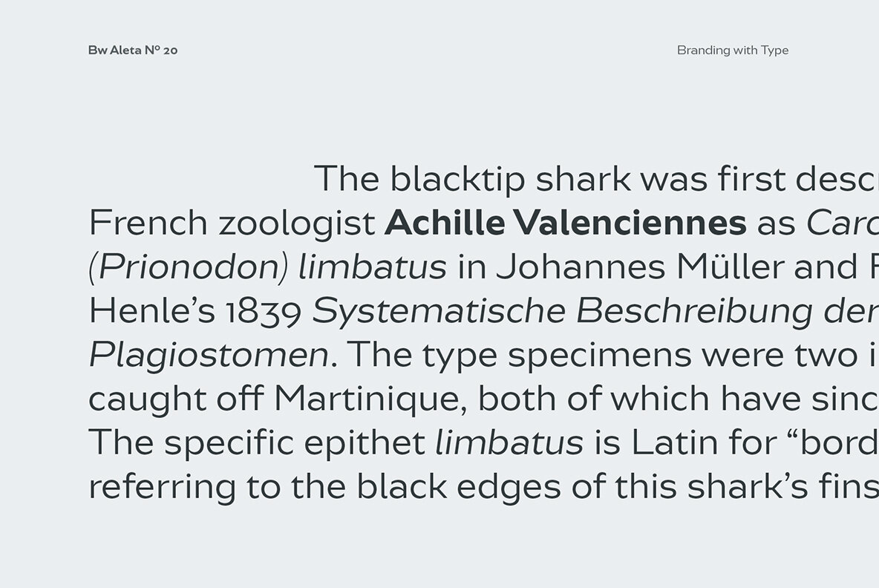Click the word 'epithet'
The width and height of the screenshot is (879, 588).
click(x=365, y=443)
